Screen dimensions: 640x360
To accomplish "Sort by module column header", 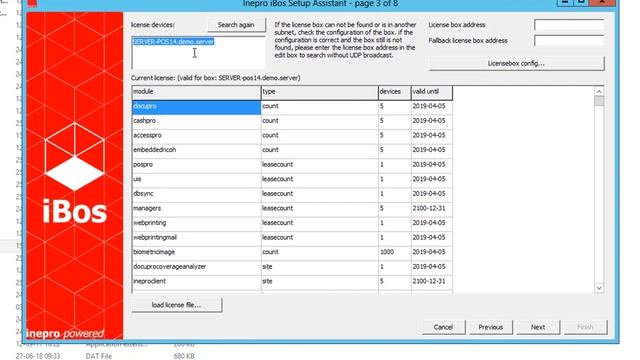I will tap(196, 93).
